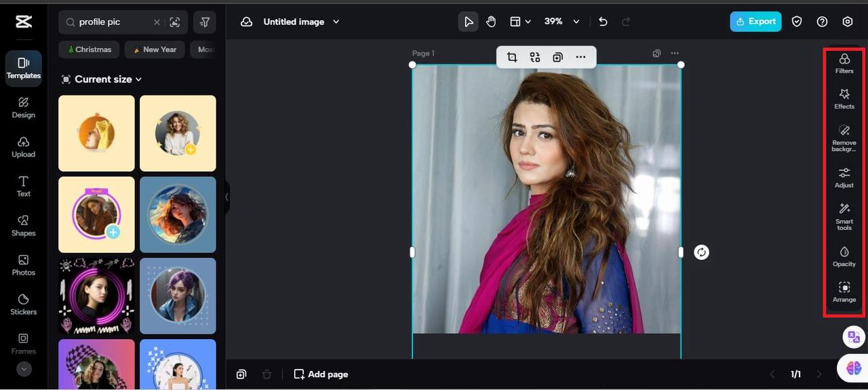The width and height of the screenshot is (868, 390).
Task: Open the Opacity control
Action: [844, 256]
